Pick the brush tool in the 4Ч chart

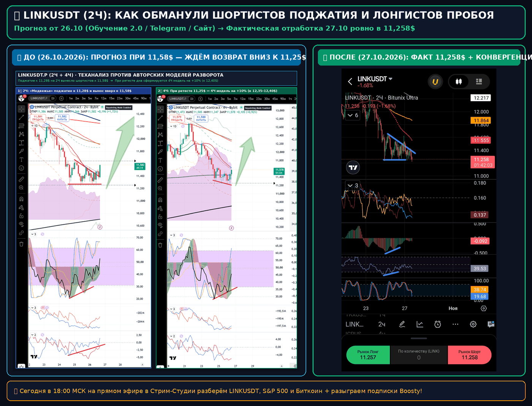[x=160, y=152]
